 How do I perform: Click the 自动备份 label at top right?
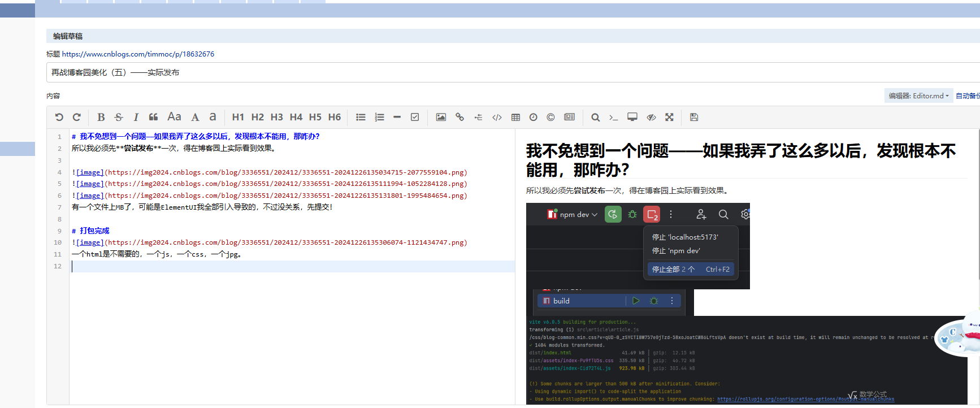coord(968,96)
